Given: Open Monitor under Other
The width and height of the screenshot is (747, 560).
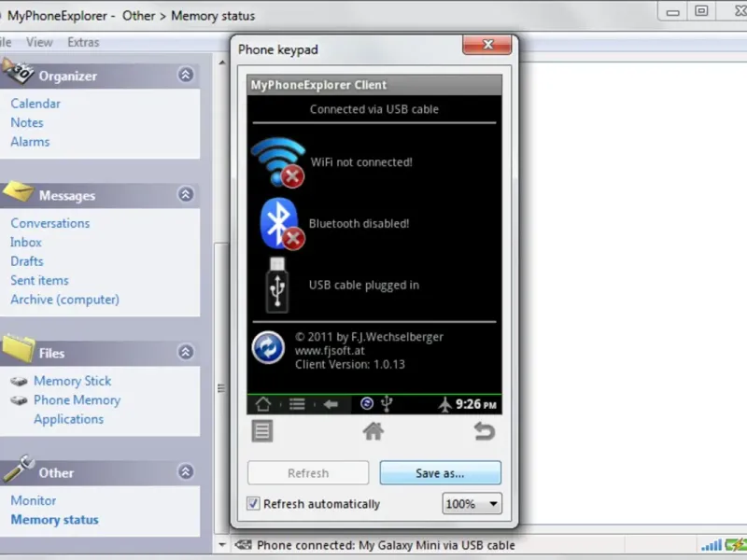Looking at the screenshot, I should point(34,500).
